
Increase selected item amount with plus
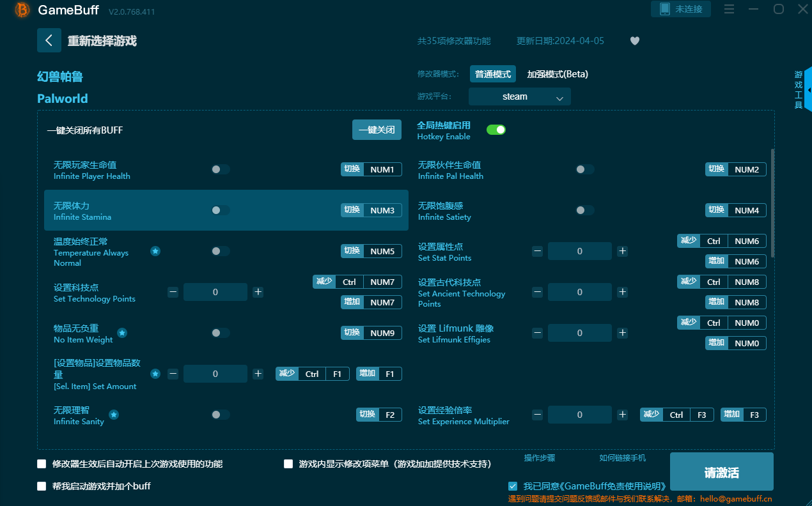tap(258, 374)
